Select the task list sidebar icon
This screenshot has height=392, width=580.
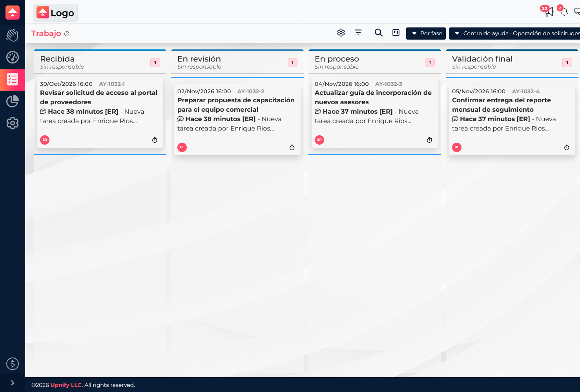[x=13, y=80]
